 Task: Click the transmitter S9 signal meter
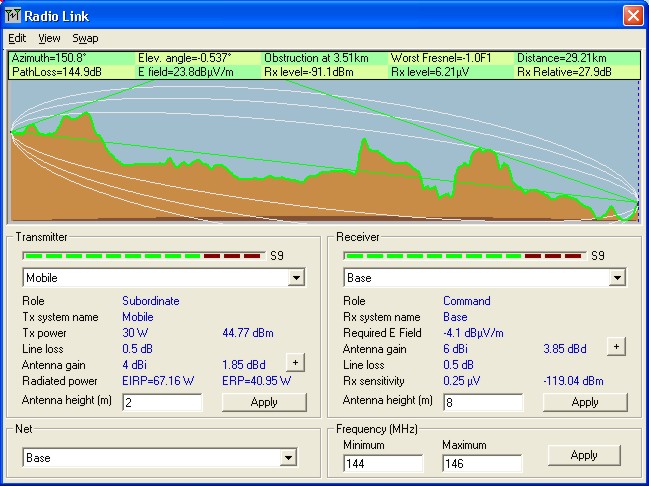[144, 256]
